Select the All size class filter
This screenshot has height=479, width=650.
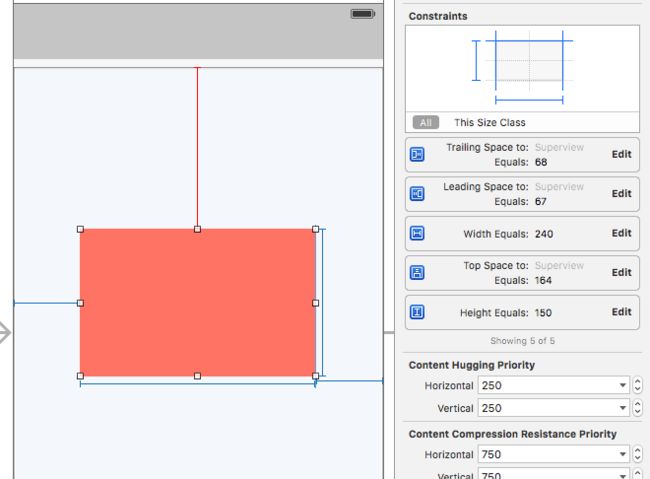426,123
